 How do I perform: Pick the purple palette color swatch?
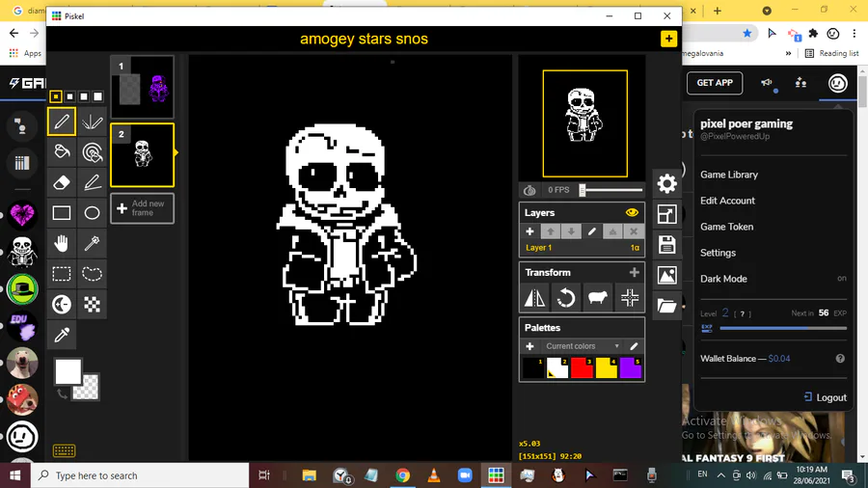631,368
